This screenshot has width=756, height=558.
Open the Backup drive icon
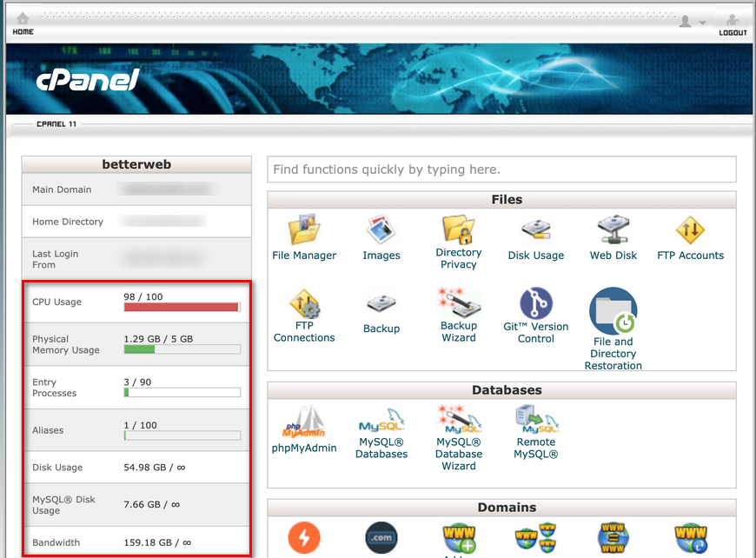[x=381, y=304]
